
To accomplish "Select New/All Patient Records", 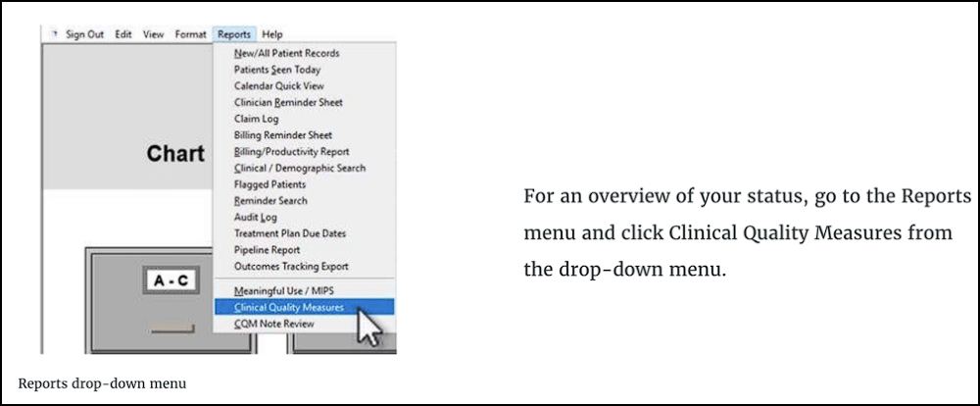I will [287, 53].
